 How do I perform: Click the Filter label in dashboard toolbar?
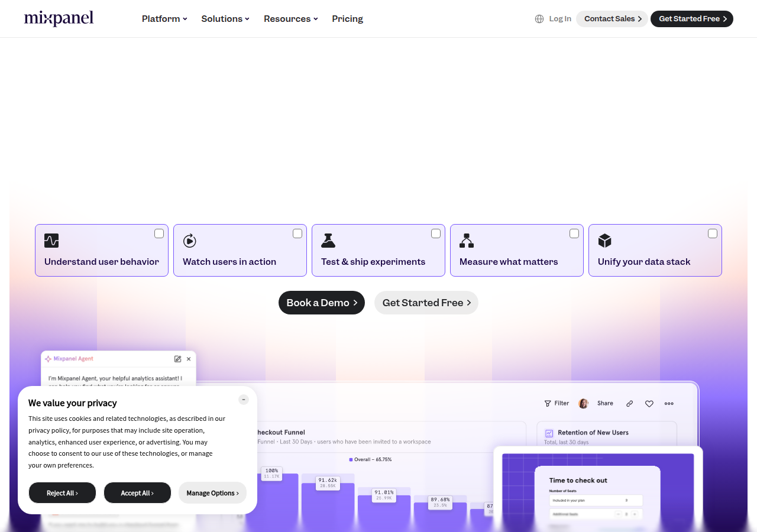point(562,403)
